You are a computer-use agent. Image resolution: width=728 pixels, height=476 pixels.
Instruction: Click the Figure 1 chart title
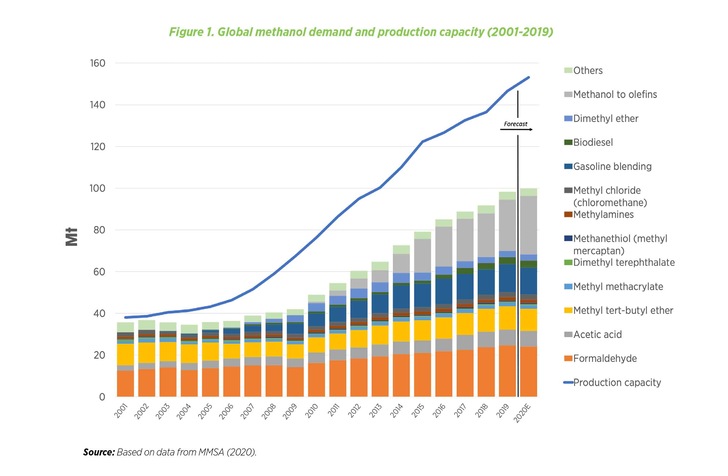click(x=364, y=33)
